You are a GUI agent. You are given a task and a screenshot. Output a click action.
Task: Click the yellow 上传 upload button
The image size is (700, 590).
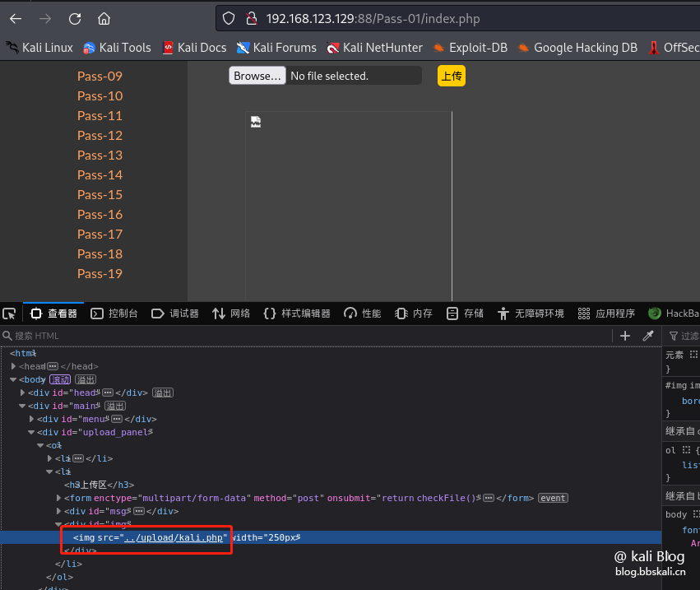coord(452,76)
